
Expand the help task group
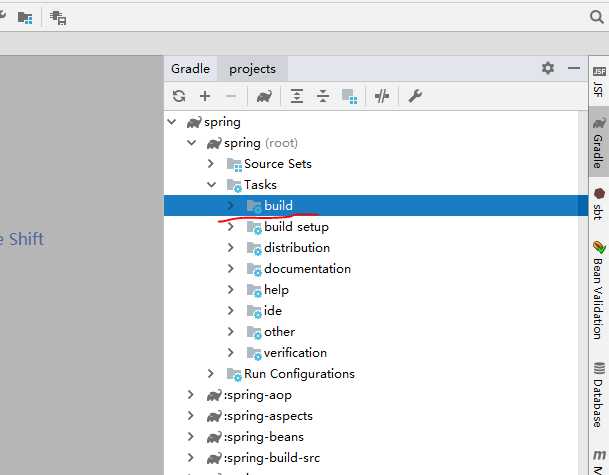[x=231, y=289]
